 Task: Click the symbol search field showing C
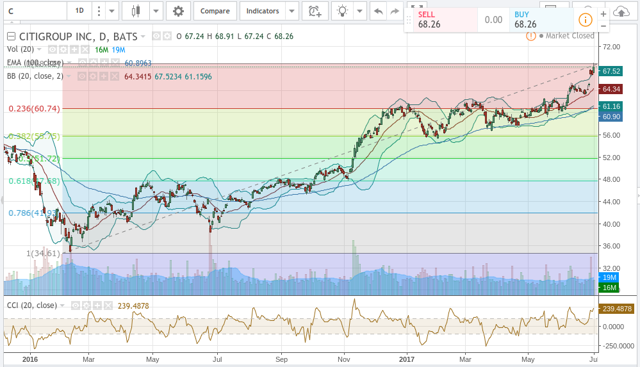point(36,11)
